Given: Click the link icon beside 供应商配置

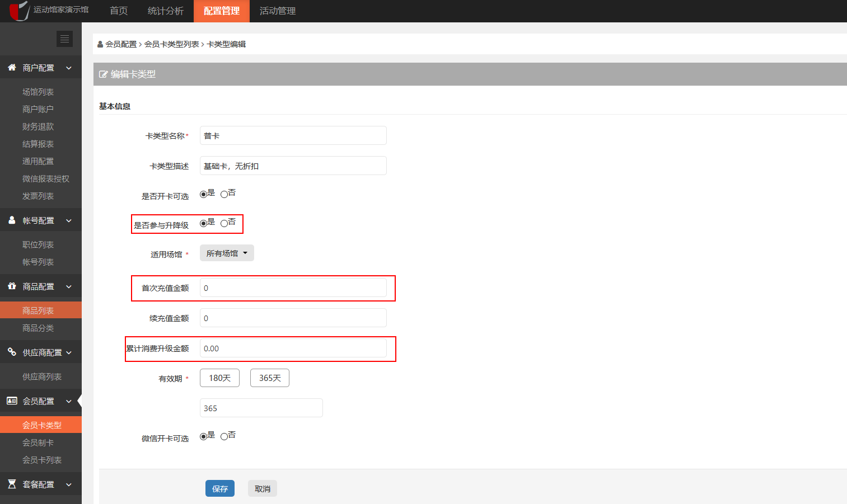Looking at the screenshot, I should (x=12, y=352).
